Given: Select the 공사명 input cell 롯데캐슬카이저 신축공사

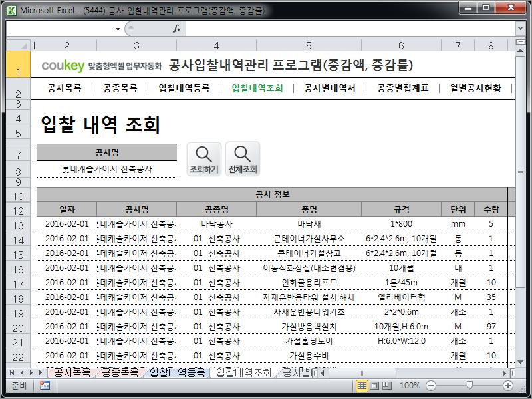Looking at the screenshot, I should pyautogui.click(x=107, y=169).
